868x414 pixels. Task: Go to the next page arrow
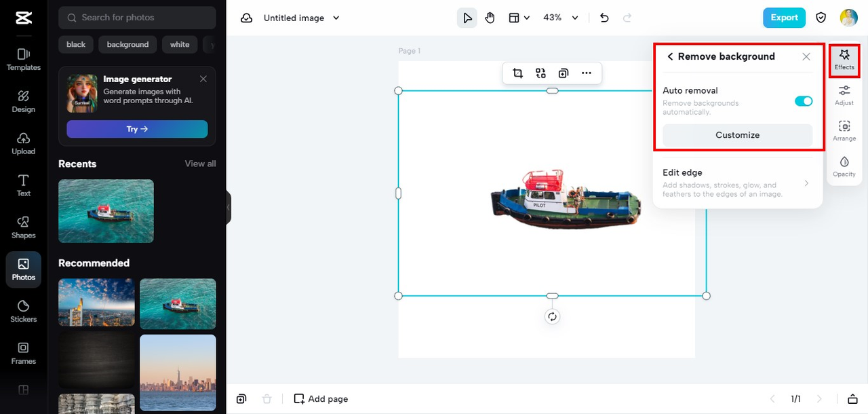(819, 399)
